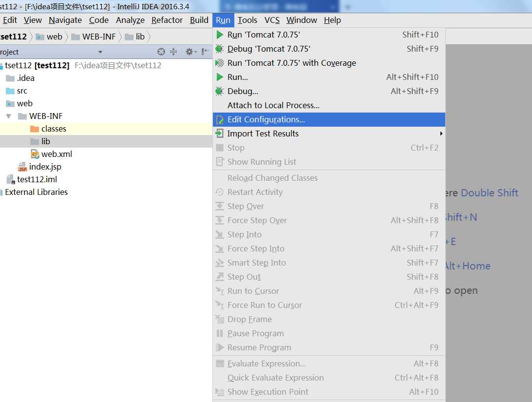Click the .idea folder icon
532x402 pixels.
(x=10, y=78)
